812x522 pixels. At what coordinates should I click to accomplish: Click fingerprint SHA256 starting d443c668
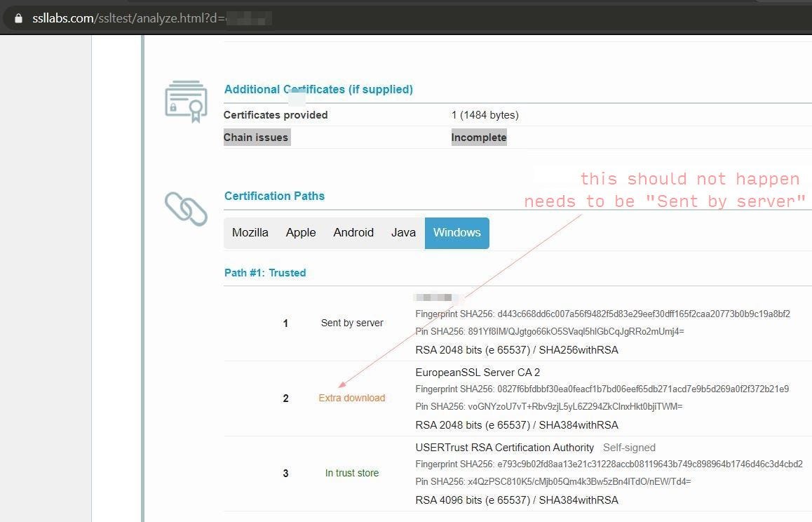point(603,314)
